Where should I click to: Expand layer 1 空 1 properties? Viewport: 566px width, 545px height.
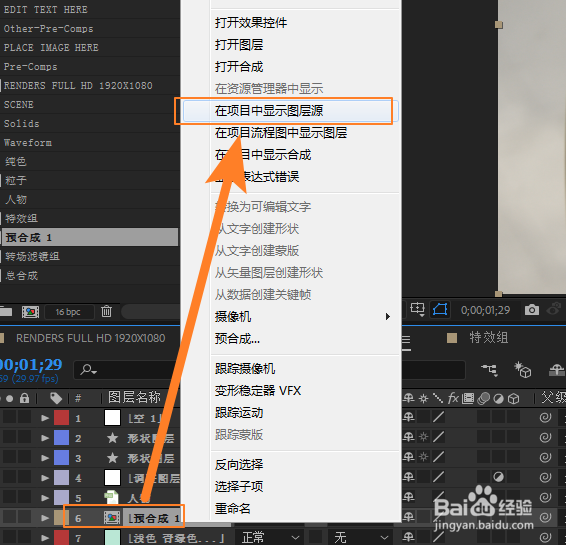tap(45, 418)
